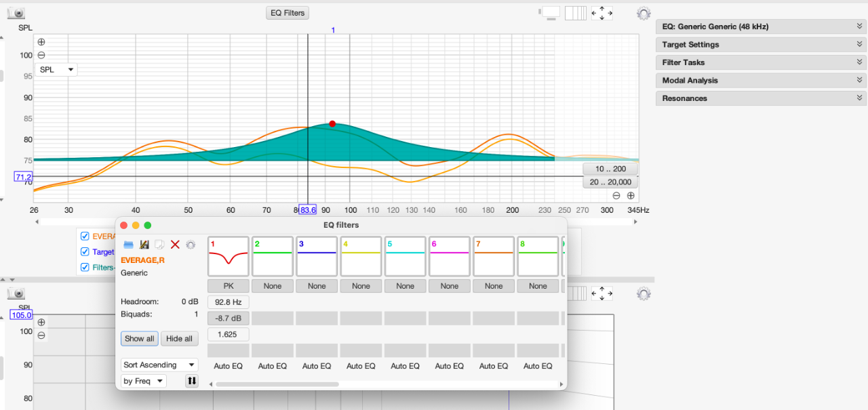This screenshot has height=410, width=868.
Task: Open filter 1 PK type selector
Action: pos(229,286)
